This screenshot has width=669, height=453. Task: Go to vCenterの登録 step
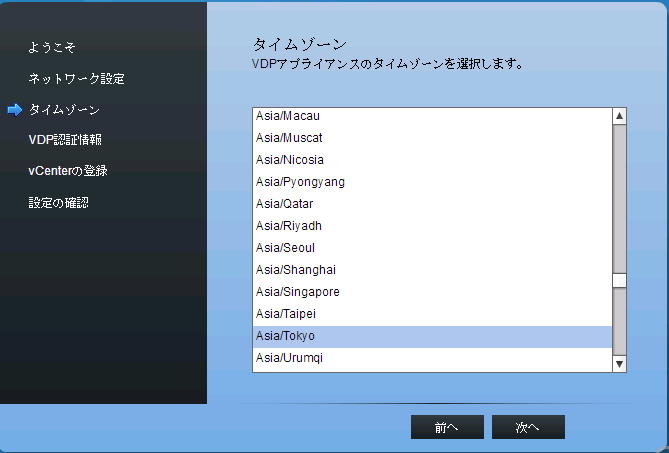(x=68, y=171)
